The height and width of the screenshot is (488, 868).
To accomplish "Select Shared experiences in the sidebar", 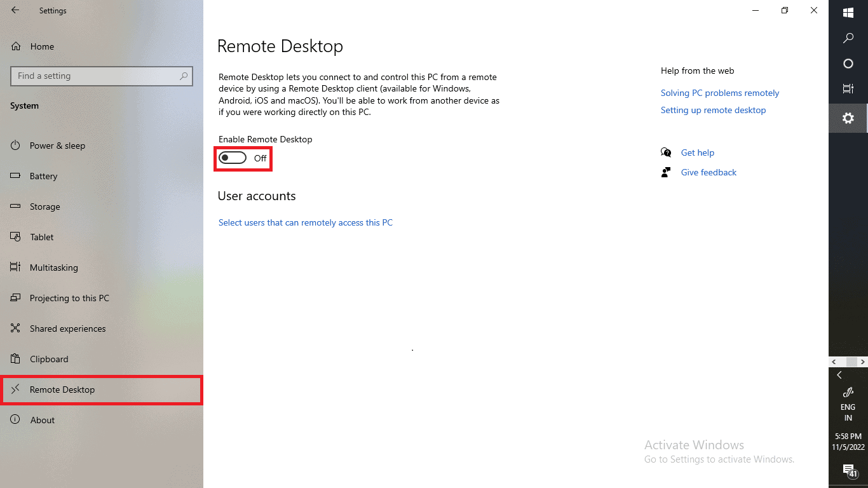I will click(x=67, y=329).
